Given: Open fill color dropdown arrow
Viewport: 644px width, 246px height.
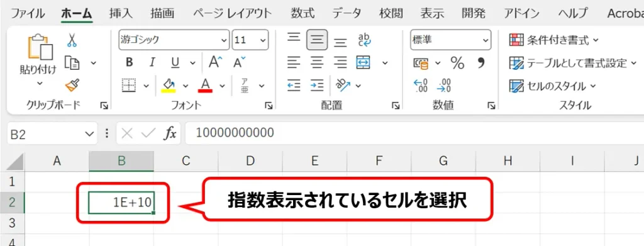Looking at the screenshot, I should (x=186, y=86).
